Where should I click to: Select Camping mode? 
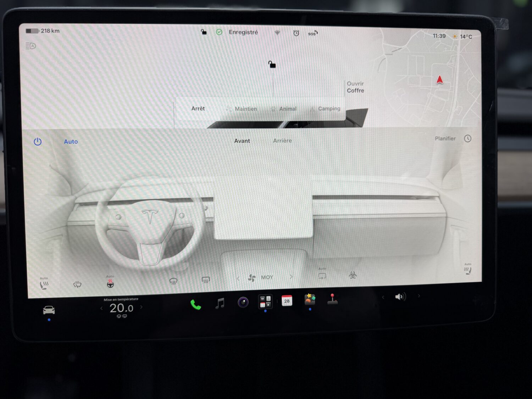pyautogui.click(x=325, y=109)
